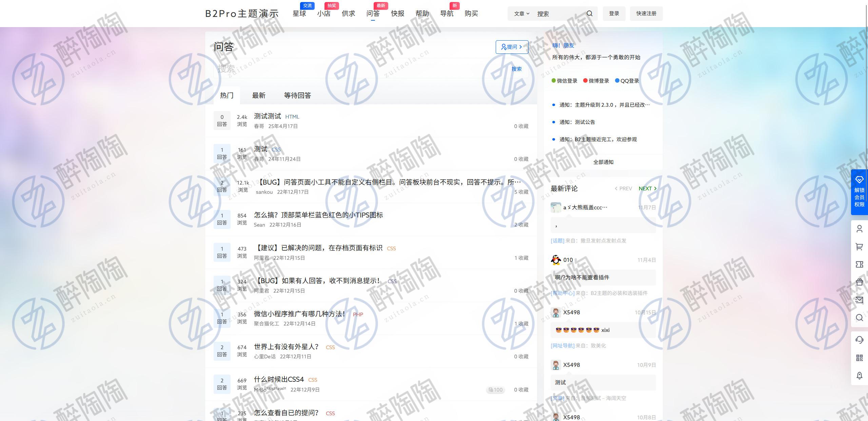Switch to the 等待回答 tab
This screenshot has height=421, width=868.
point(297,96)
